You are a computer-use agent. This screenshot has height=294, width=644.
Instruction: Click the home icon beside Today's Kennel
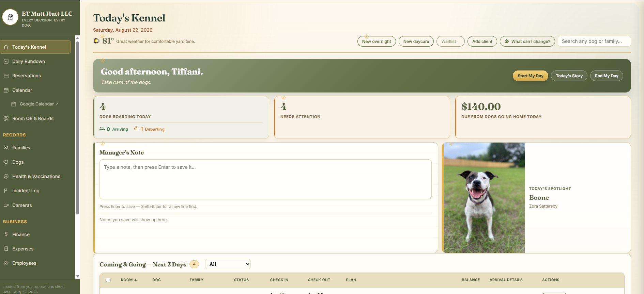click(x=6, y=47)
